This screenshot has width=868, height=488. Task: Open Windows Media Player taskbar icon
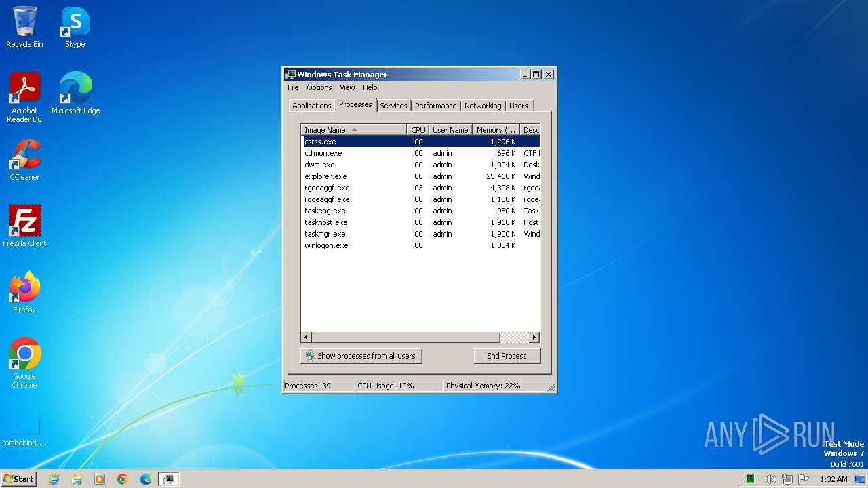point(100,479)
